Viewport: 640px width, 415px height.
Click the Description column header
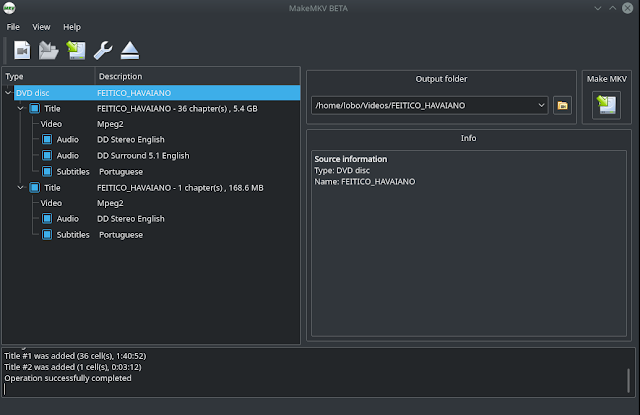point(198,76)
